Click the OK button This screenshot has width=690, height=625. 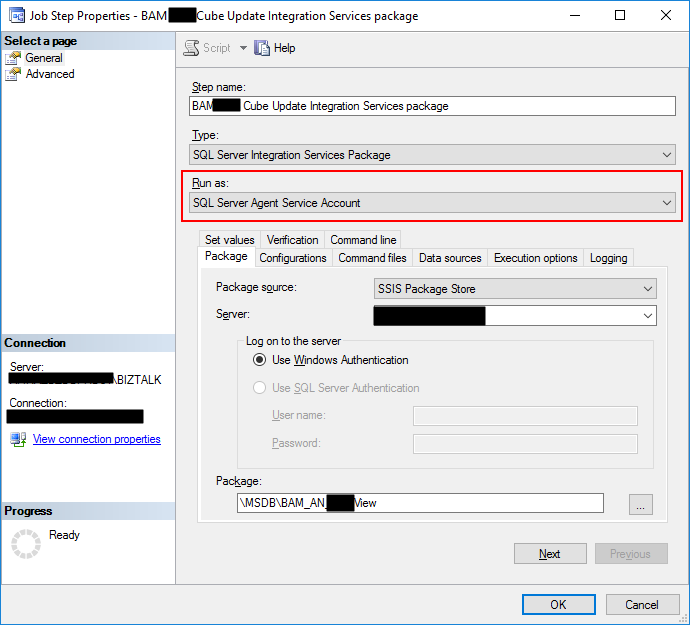pos(558,604)
